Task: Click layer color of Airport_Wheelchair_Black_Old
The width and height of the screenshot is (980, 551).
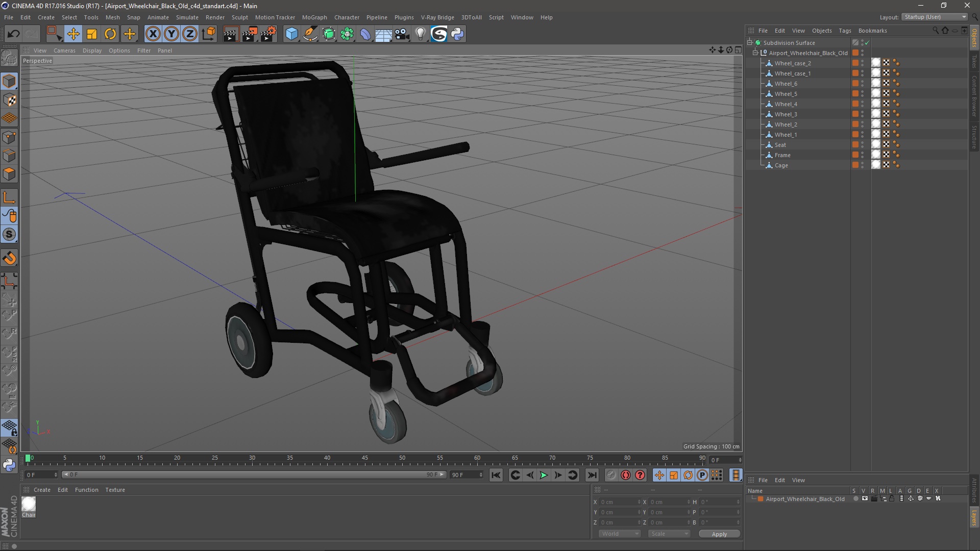Action: tap(761, 499)
